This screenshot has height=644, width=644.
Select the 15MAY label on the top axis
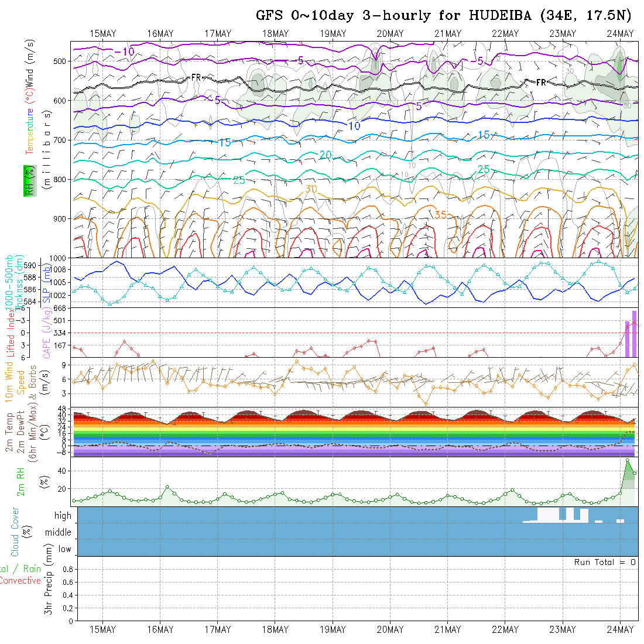(103, 33)
